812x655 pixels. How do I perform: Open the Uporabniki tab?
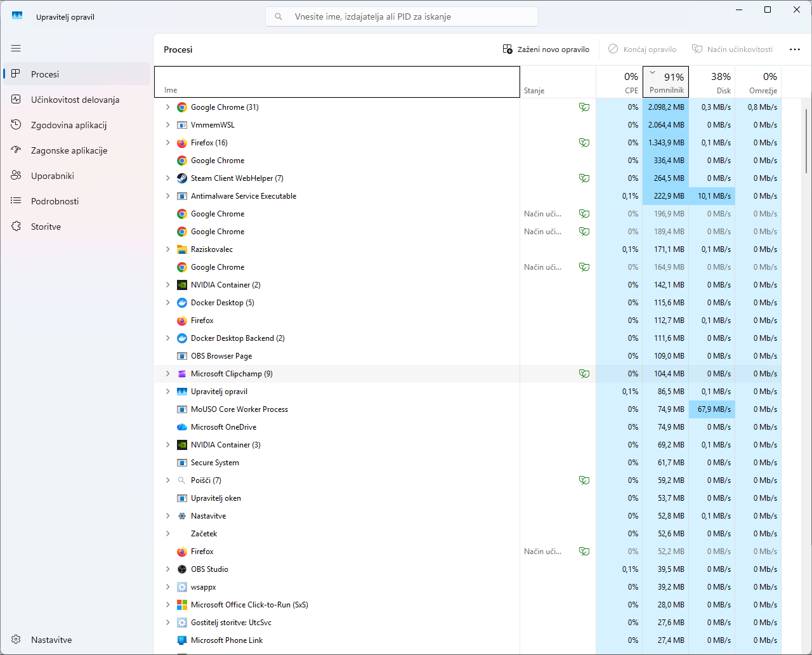point(77,176)
